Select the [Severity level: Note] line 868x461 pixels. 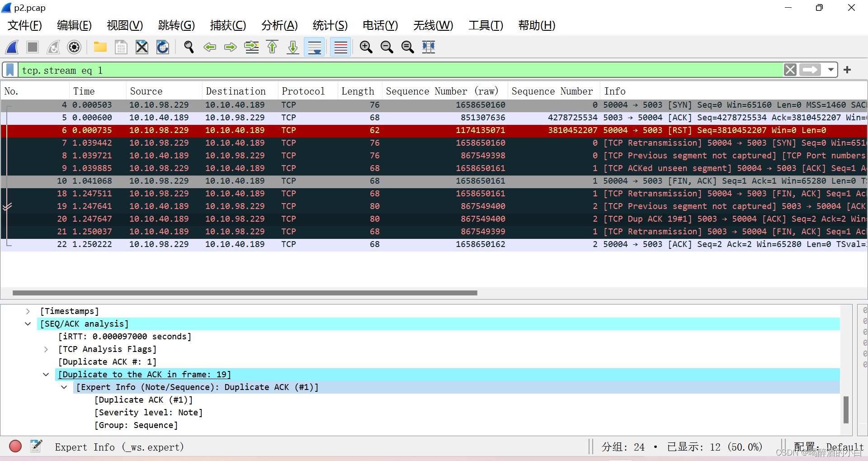[x=148, y=413]
